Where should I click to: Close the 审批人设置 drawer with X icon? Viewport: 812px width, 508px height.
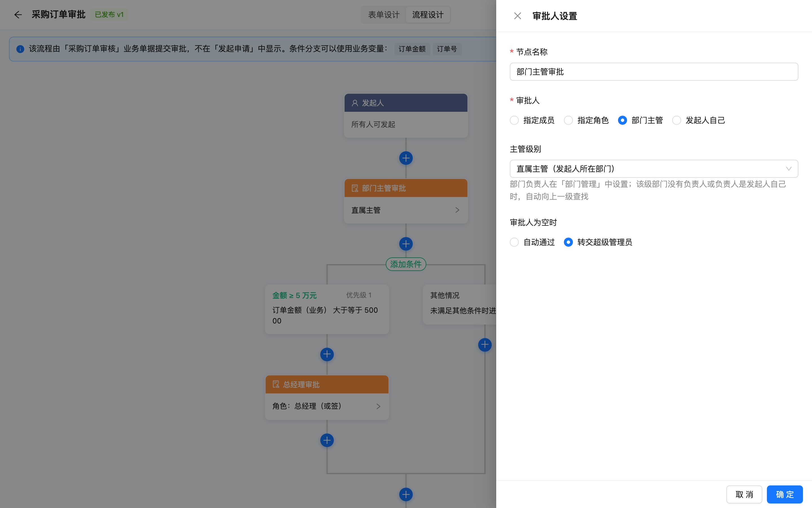coord(517,16)
